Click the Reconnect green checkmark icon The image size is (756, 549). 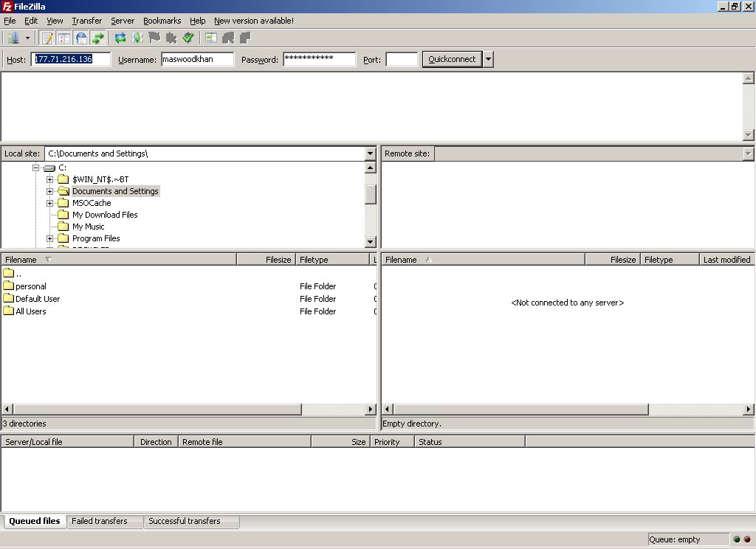click(188, 38)
